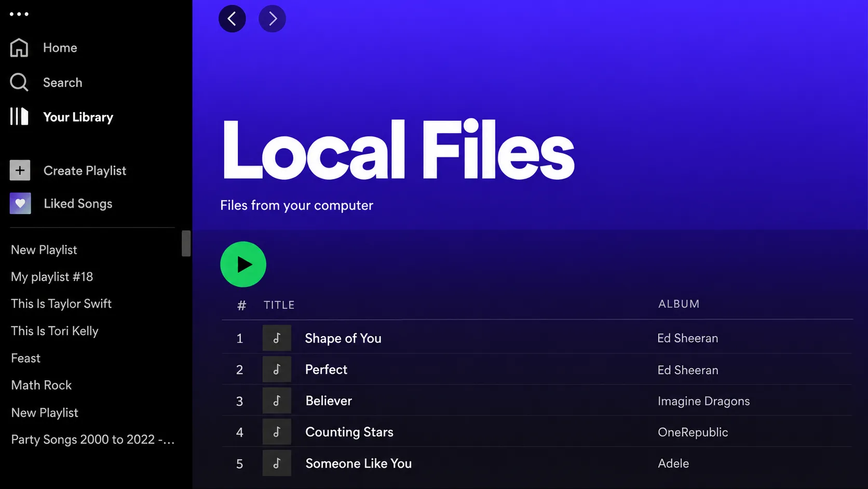Image resolution: width=868 pixels, height=489 pixels.
Task: Select the Believer track title
Action: 329,401
